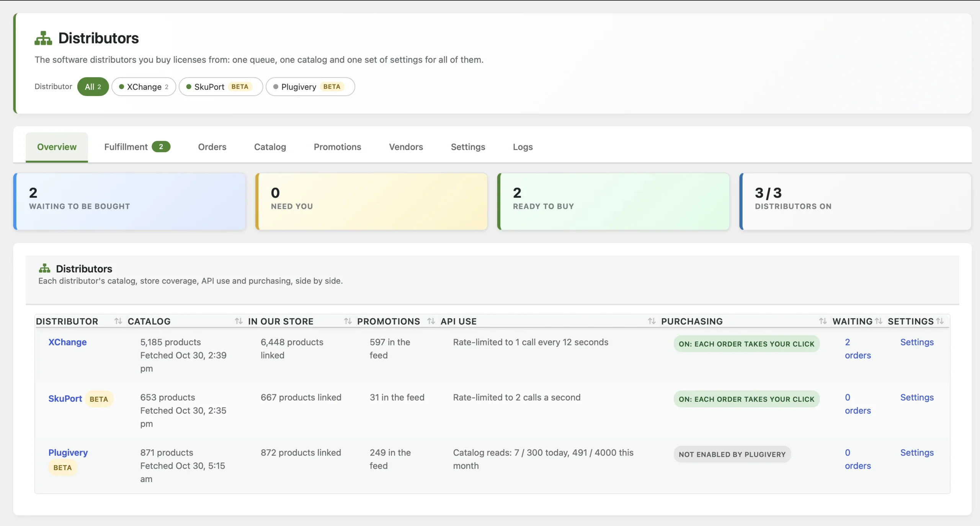View Plugivery's 0 orders waiting link

(857, 459)
